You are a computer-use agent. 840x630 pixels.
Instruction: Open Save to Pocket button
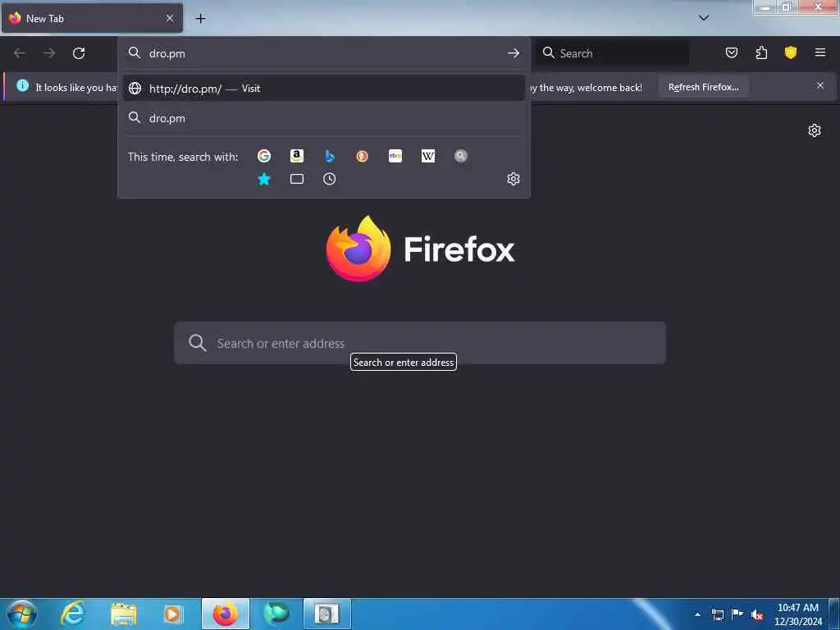click(x=731, y=52)
